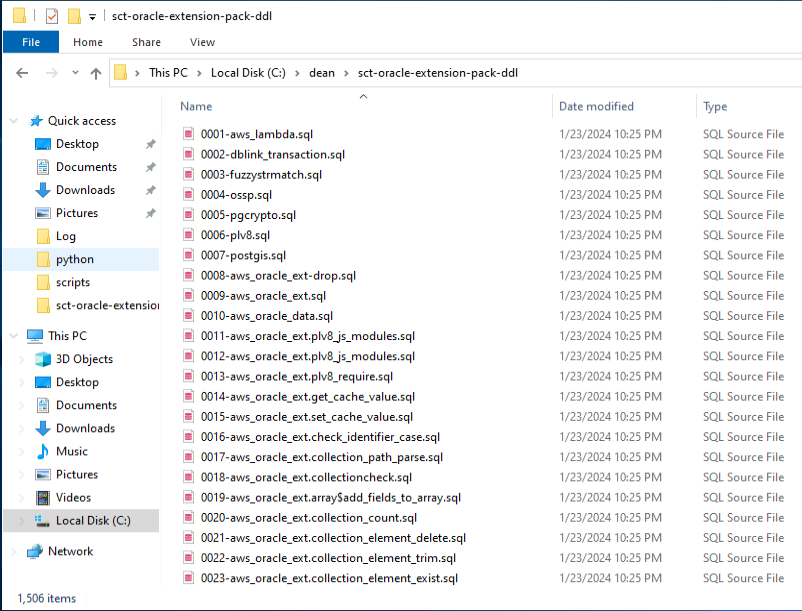Navigate back using the Back arrow
Viewport: 802px width, 611px height.
(x=22, y=73)
